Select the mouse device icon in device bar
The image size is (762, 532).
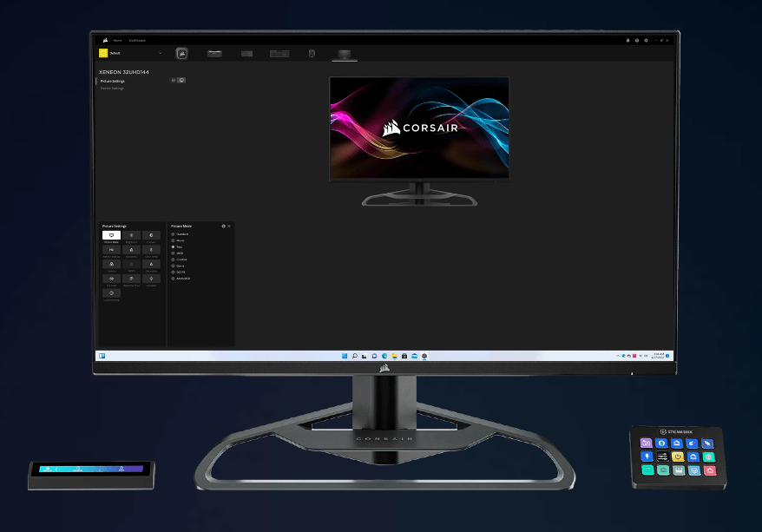tap(312, 54)
